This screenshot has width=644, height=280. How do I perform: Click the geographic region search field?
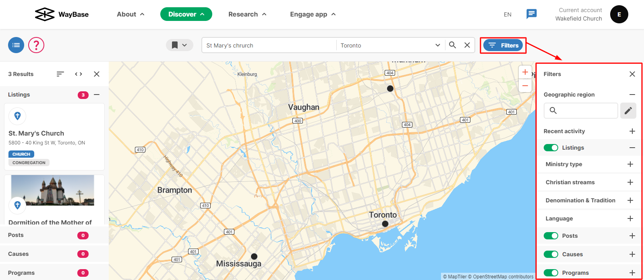click(581, 111)
